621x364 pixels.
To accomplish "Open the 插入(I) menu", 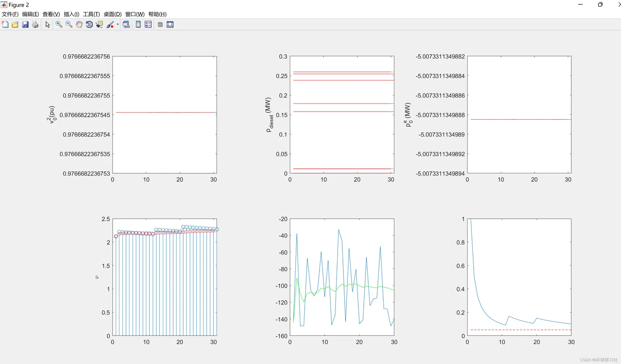I will click(71, 15).
